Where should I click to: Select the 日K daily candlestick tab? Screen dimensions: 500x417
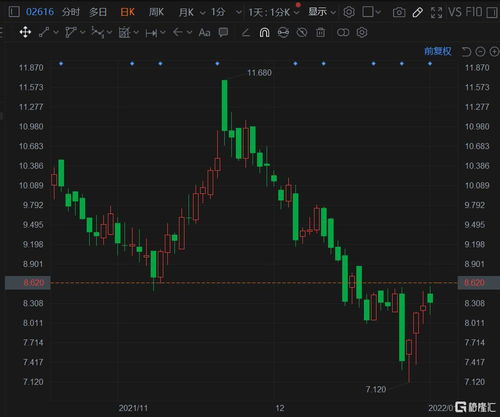point(128,12)
